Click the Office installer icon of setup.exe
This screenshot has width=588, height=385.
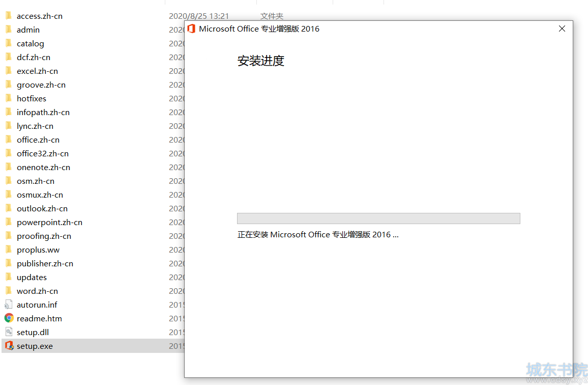click(x=9, y=346)
